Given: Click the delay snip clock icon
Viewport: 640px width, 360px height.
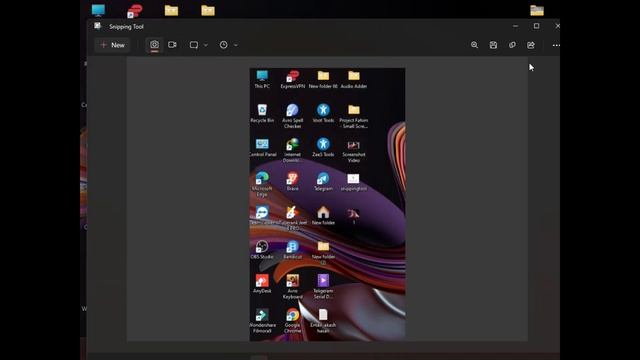Looking at the screenshot, I should (x=224, y=45).
